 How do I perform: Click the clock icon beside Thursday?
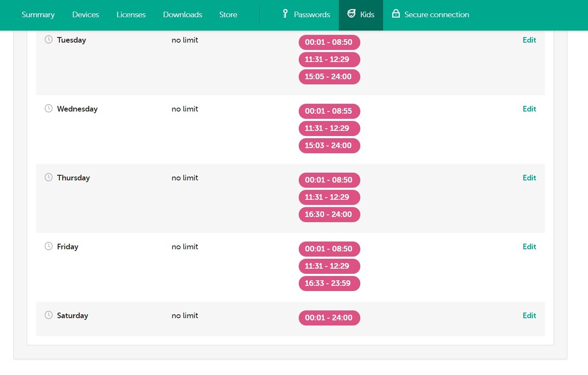(49, 177)
